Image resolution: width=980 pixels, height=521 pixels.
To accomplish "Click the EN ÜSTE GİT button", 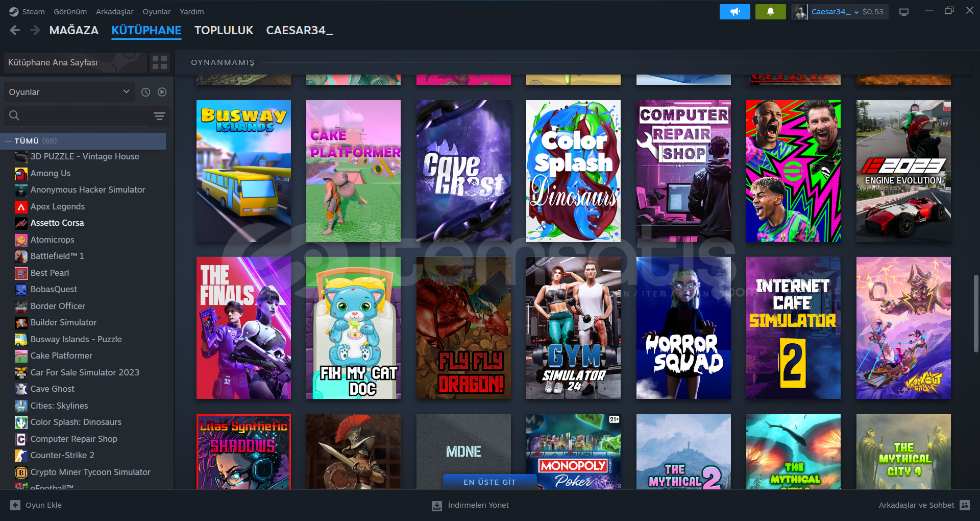I will 489,482.
